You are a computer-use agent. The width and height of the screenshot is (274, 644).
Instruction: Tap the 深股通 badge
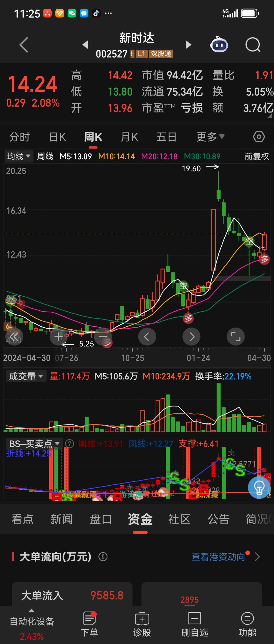point(161,54)
